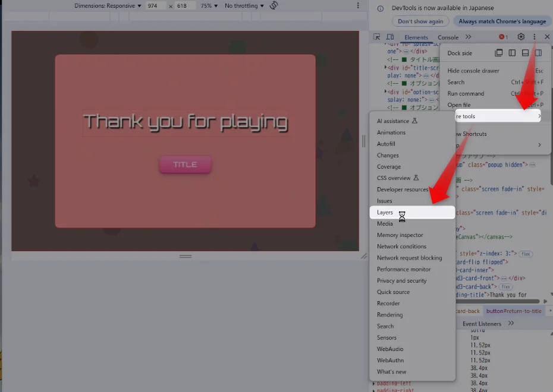This screenshot has height=392, width=553.
Task: Dock DevTools to the right side
Action: [538, 53]
